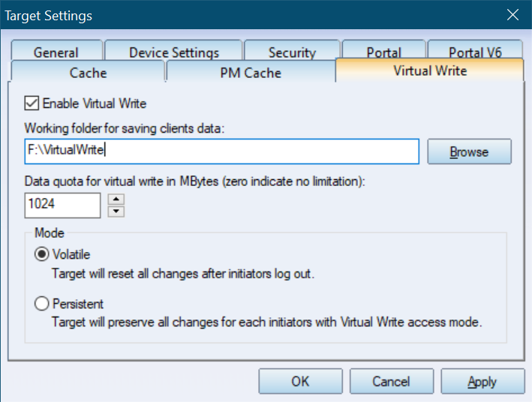Screen dimensions: 532x402
Task: Click the Cancel button
Action: [392, 381]
